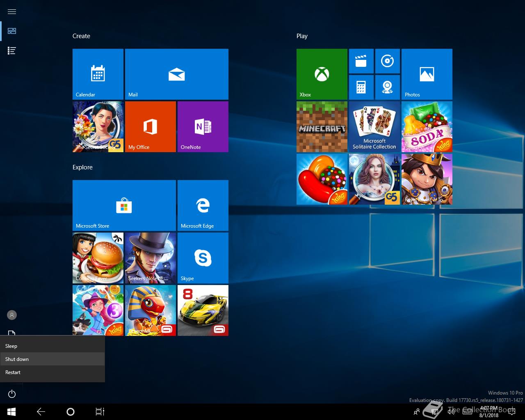Image resolution: width=525 pixels, height=420 pixels.
Task: Open the My Office tile
Action: coord(150,126)
